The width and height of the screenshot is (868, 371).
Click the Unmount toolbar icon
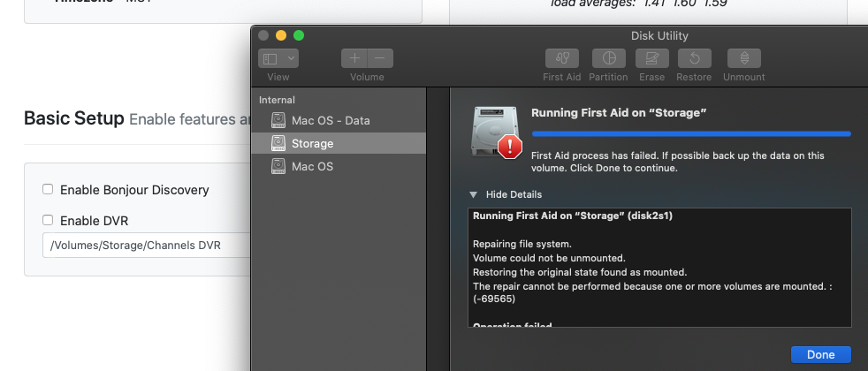(x=743, y=58)
